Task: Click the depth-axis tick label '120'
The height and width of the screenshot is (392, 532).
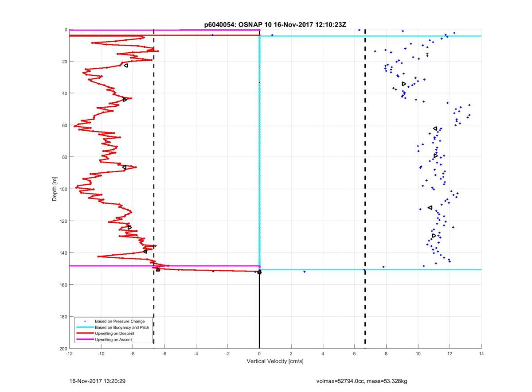Action: tap(63, 221)
